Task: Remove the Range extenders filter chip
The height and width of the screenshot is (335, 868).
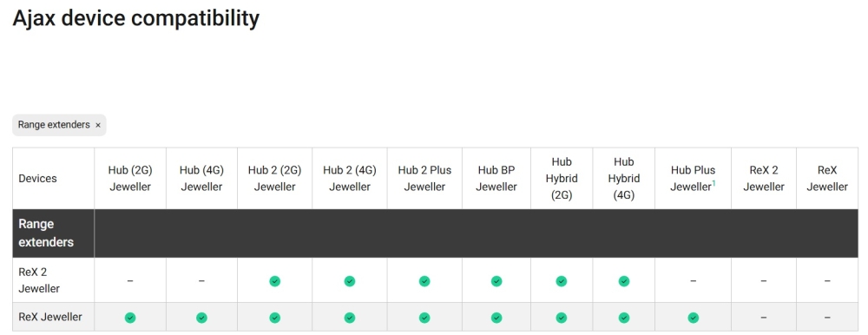Action: (98, 126)
